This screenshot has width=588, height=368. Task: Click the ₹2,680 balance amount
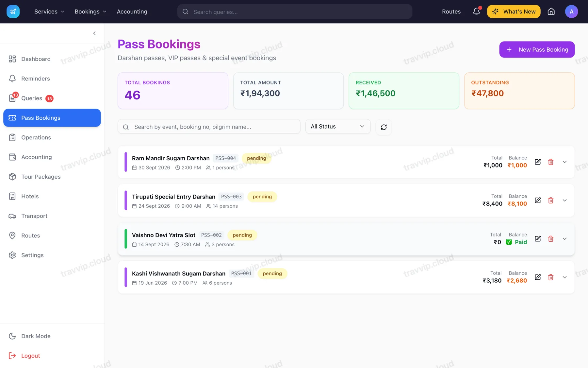click(x=517, y=281)
